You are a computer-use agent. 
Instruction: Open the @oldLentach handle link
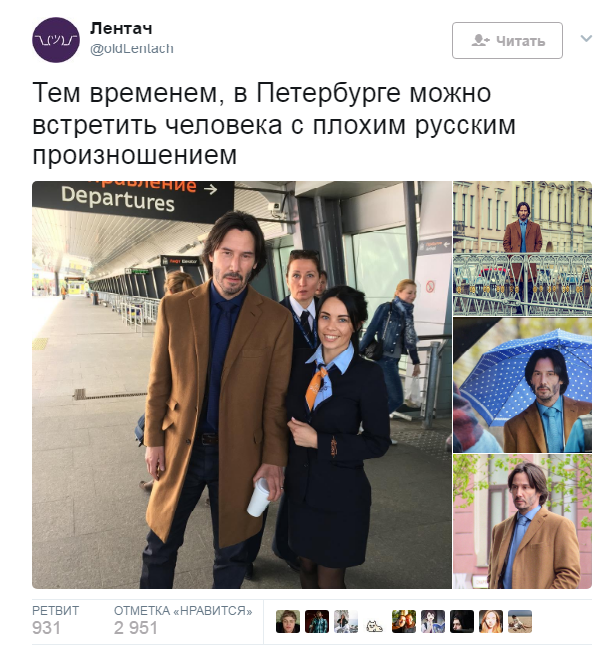tap(132, 49)
